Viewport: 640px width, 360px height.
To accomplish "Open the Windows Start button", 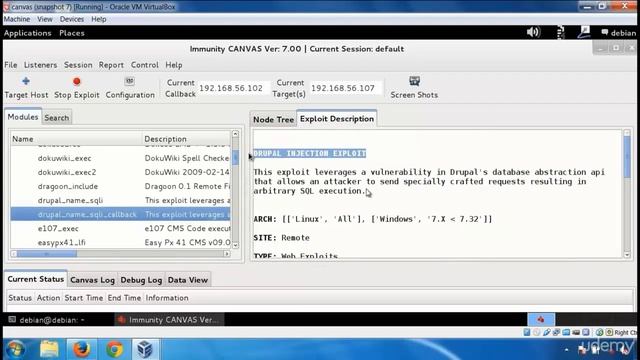I will tap(15, 349).
